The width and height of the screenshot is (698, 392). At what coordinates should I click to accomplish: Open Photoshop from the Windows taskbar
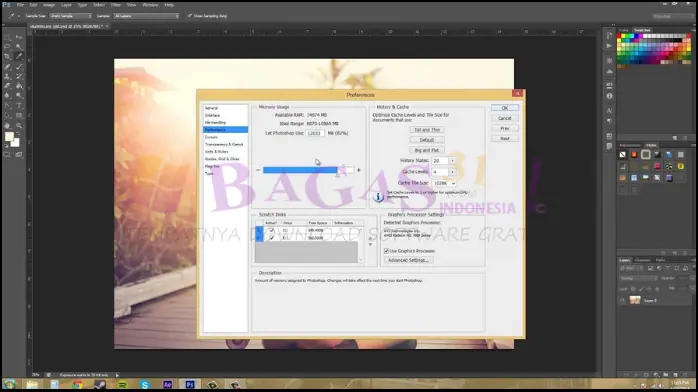coord(190,384)
